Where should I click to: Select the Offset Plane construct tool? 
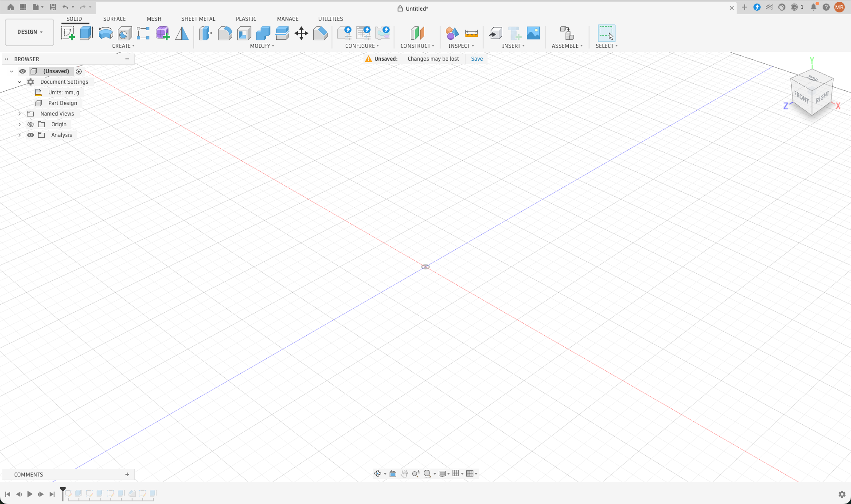click(x=417, y=33)
